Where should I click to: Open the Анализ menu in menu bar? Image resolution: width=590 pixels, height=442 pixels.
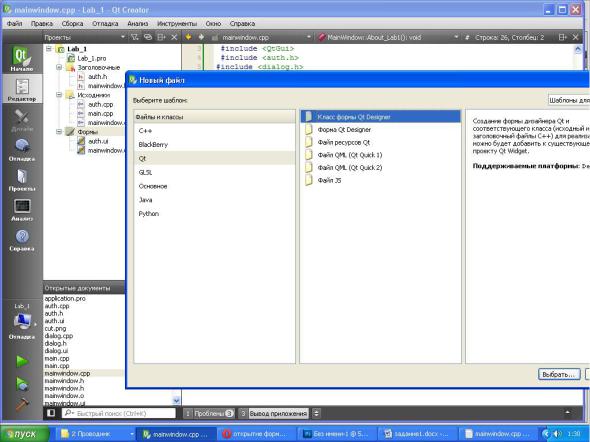138,23
